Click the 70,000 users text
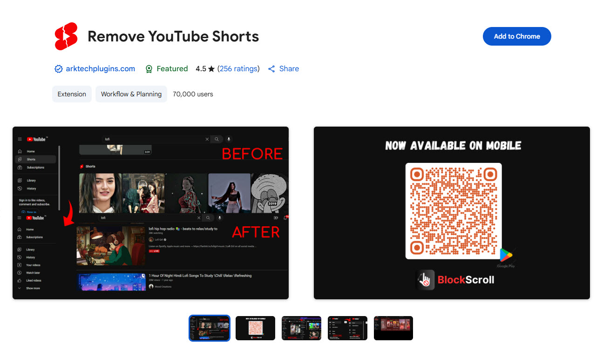The width and height of the screenshot is (603, 364). click(x=193, y=94)
